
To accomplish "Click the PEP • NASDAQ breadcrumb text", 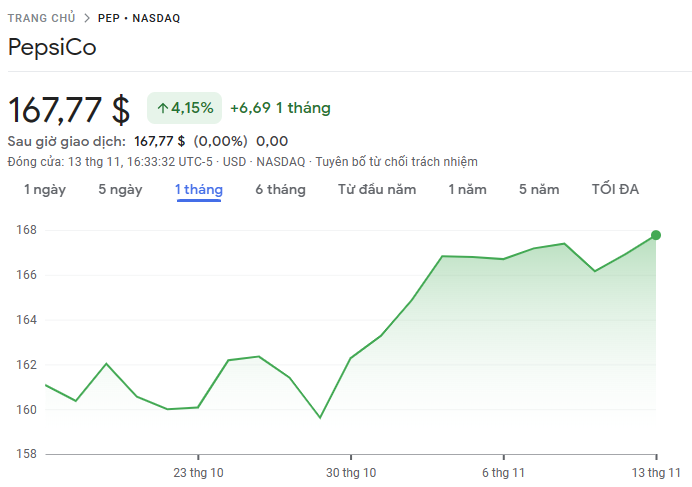I will point(139,18).
